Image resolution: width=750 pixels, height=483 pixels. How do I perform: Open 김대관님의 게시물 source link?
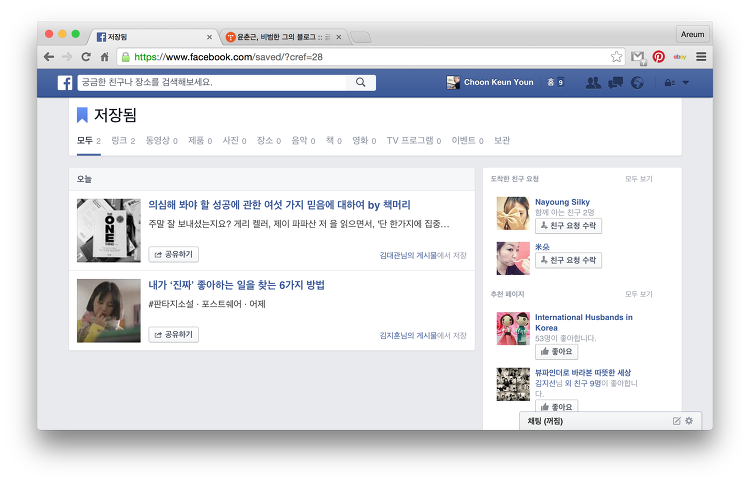(x=408, y=255)
